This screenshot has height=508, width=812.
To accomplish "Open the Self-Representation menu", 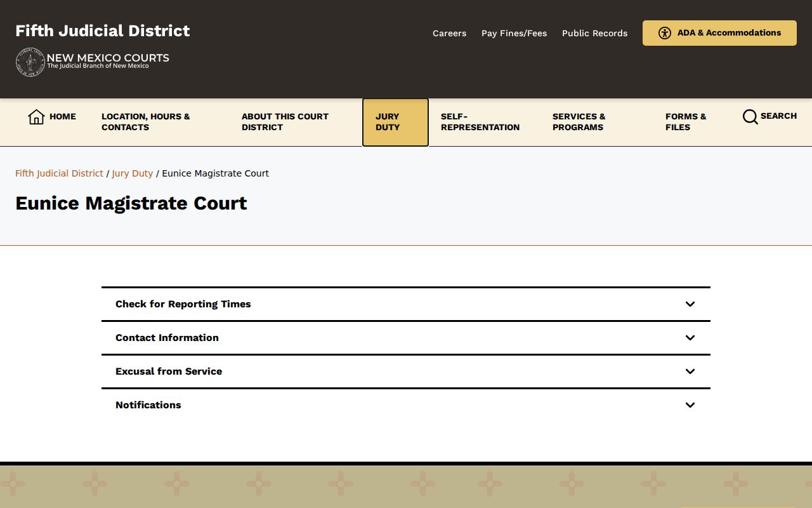I will click(480, 122).
